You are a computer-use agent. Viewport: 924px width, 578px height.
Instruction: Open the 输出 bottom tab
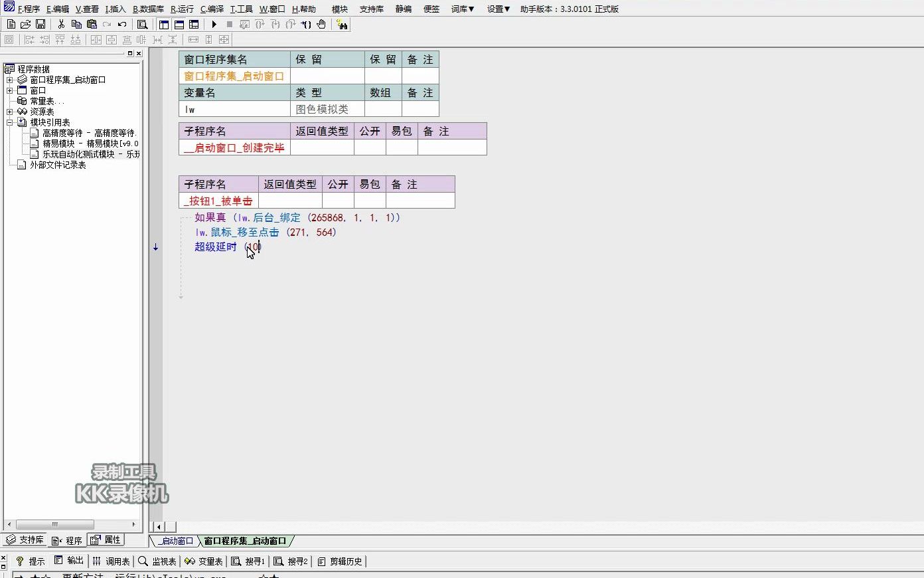(69, 561)
